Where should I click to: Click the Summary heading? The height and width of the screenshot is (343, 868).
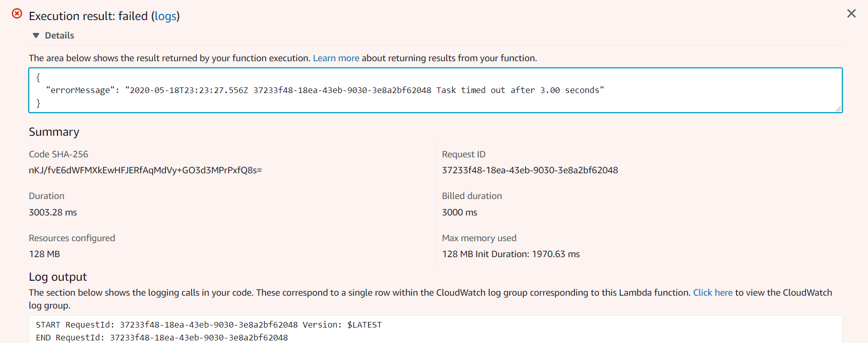(x=54, y=132)
